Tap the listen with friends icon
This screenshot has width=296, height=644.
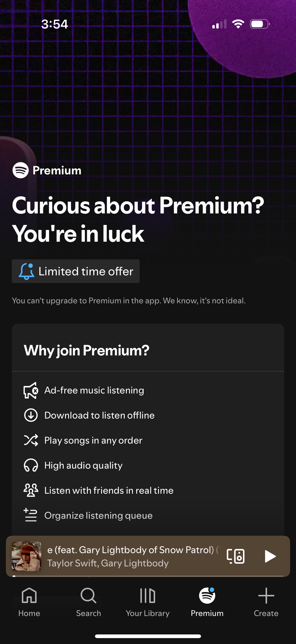pyautogui.click(x=30, y=490)
